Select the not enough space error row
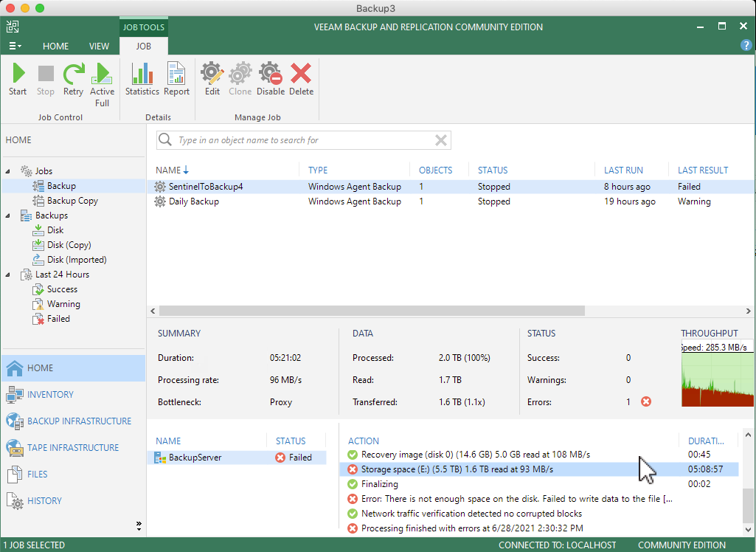 coord(539,499)
